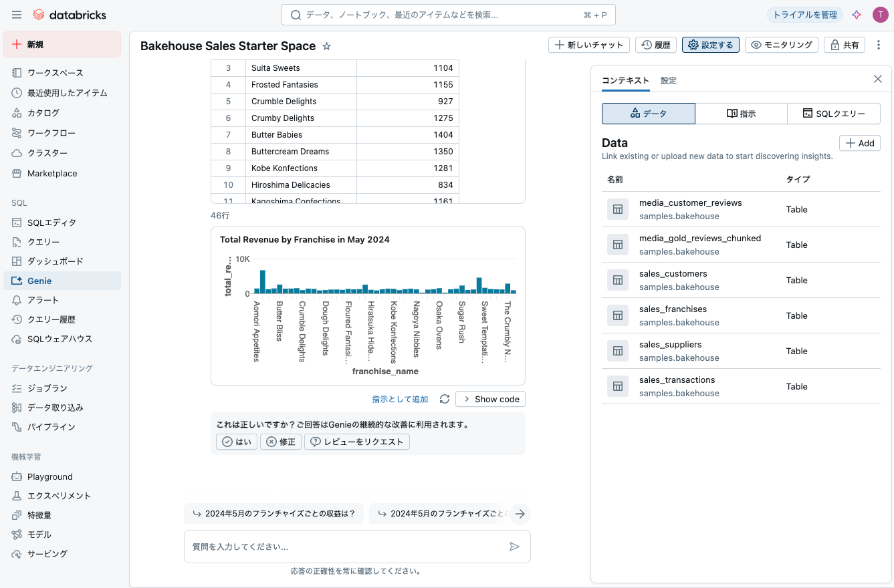This screenshot has height=588, width=894.
Task: Switch to the 設定 tab in the panel
Action: click(x=667, y=80)
